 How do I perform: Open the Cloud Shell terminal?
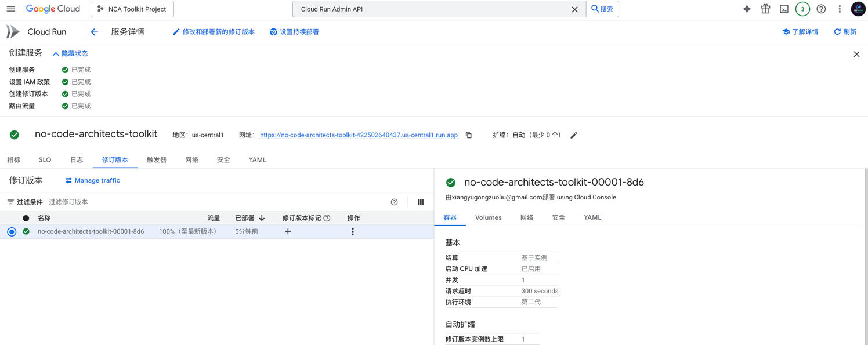click(784, 9)
